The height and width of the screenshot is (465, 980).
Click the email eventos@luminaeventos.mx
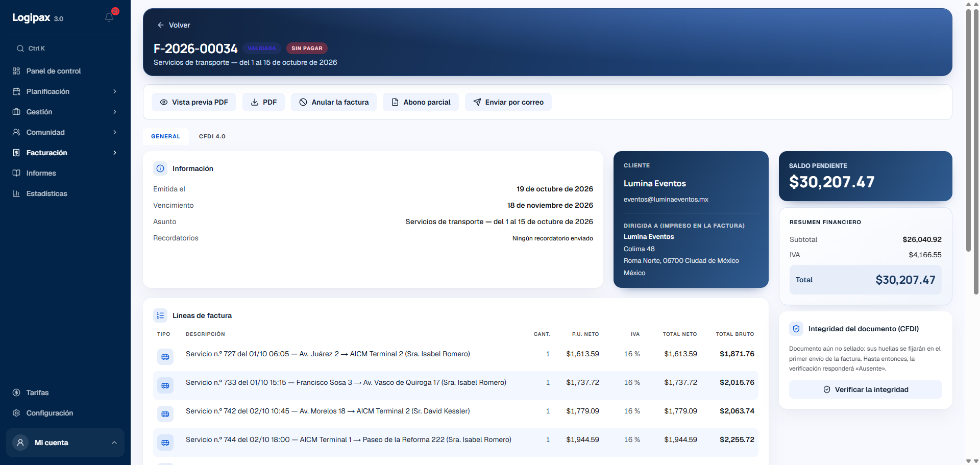(666, 200)
